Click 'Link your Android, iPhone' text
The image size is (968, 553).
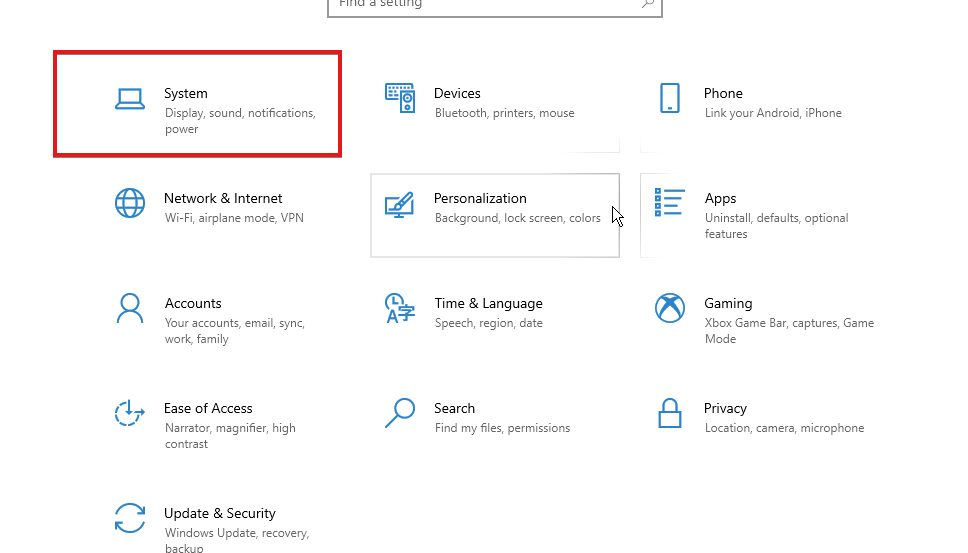click(773, 113)
